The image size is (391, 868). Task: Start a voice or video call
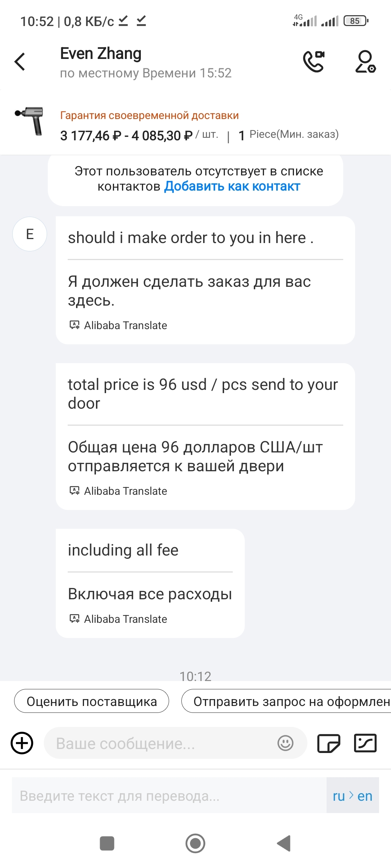click(x=314, y=61)
